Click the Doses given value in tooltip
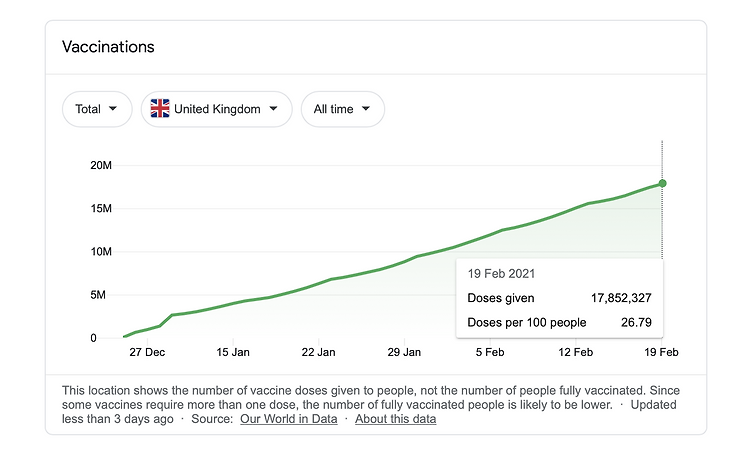Viewport: 750px width, 455px height. [621, 298]
